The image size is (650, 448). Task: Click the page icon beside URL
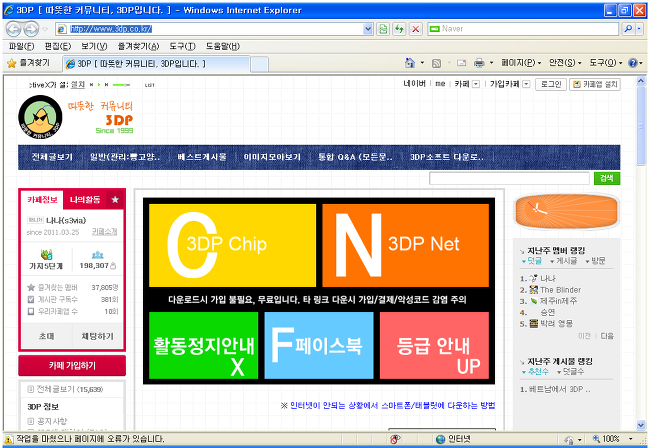[x=62, y=29]
